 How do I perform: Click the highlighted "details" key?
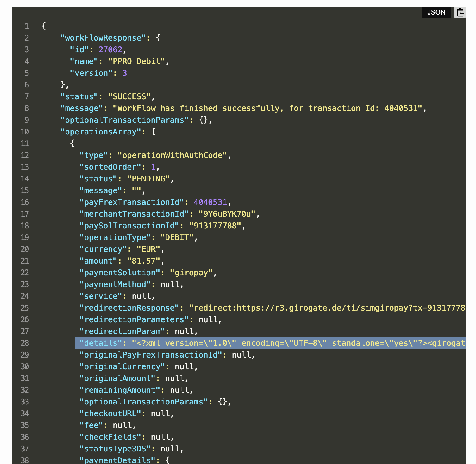coord(101,343)
